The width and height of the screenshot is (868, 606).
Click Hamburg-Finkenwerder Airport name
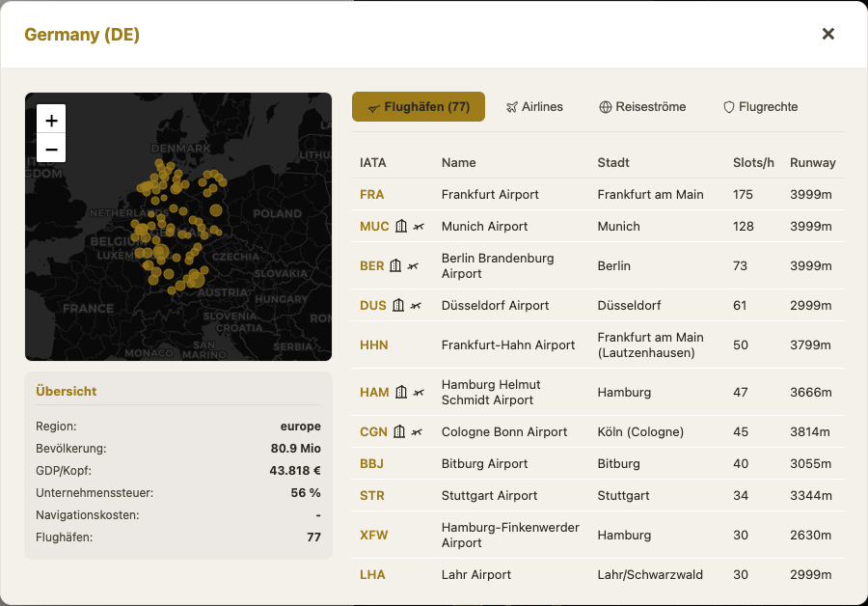(x=510, y=536)
